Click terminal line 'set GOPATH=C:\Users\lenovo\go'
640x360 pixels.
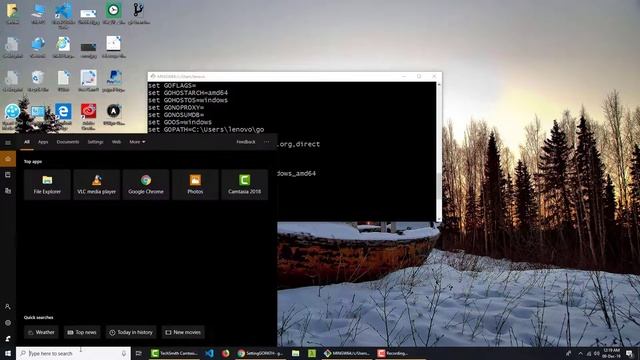click(206, 130)
